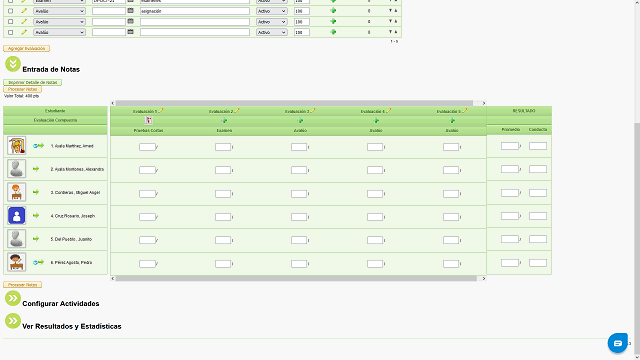Viewport: 640px width, 360px height.
Task: Click the green arrow next to Cruz Rosario, Joseph
Action: pos(36,216)
